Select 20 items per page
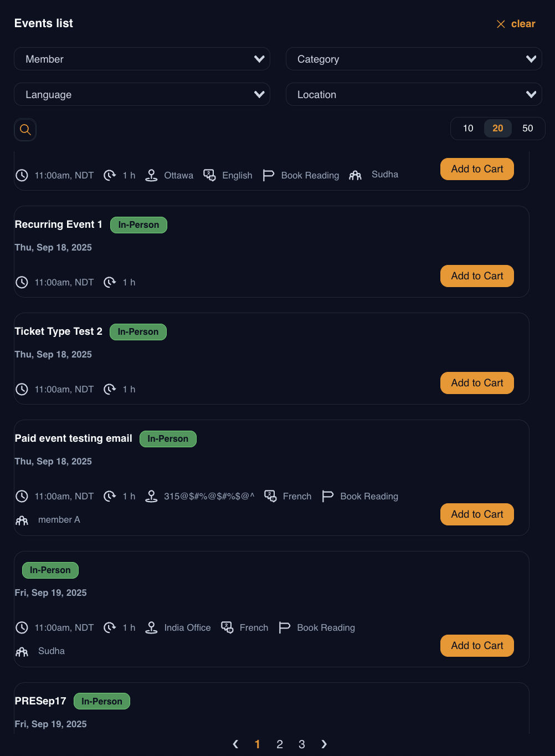The image size is (555, 756). point(498,128)
